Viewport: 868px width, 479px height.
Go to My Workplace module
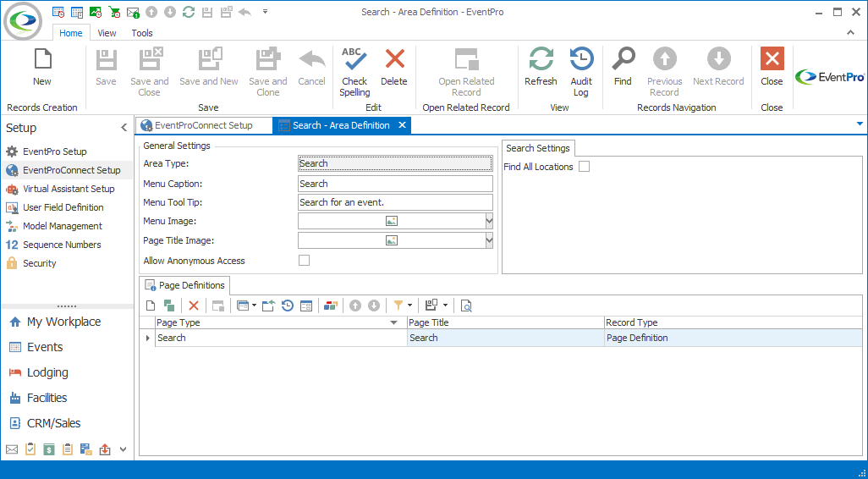click(64, 322)
